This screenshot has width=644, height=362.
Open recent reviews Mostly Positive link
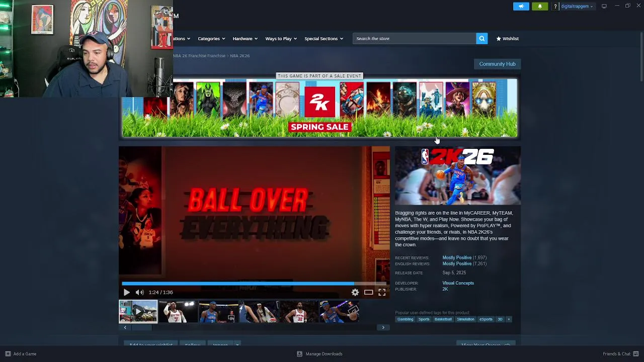click(457, 257)
